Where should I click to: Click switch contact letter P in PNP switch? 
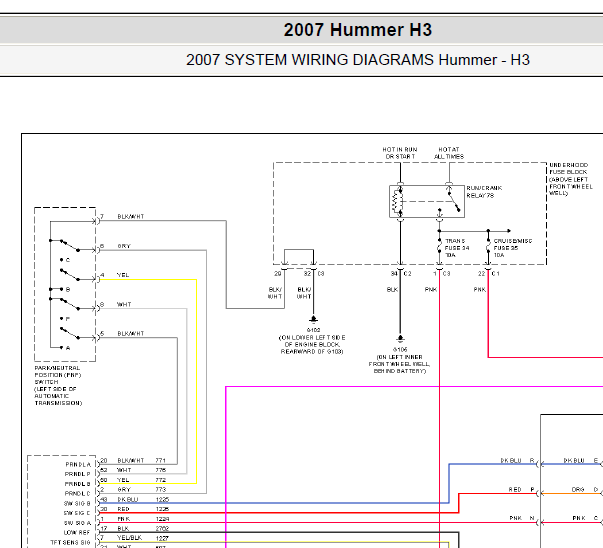point(68,319)
